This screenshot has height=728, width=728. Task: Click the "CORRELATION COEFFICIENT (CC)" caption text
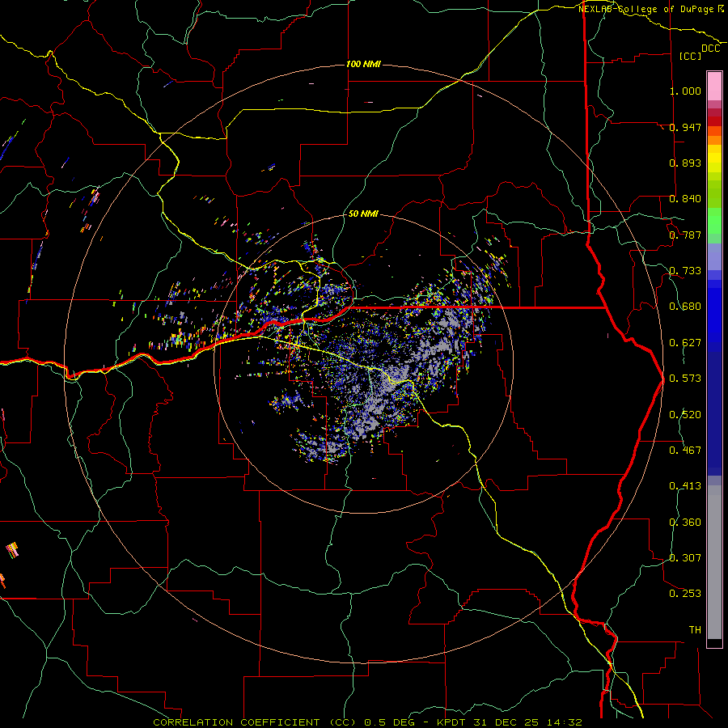[x=255, y=722]
